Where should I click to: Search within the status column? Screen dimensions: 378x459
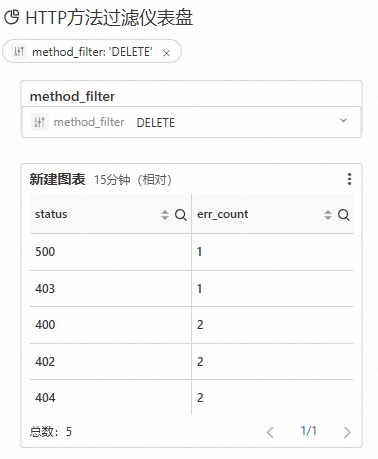pyautogui.click(x=180, y=215)
